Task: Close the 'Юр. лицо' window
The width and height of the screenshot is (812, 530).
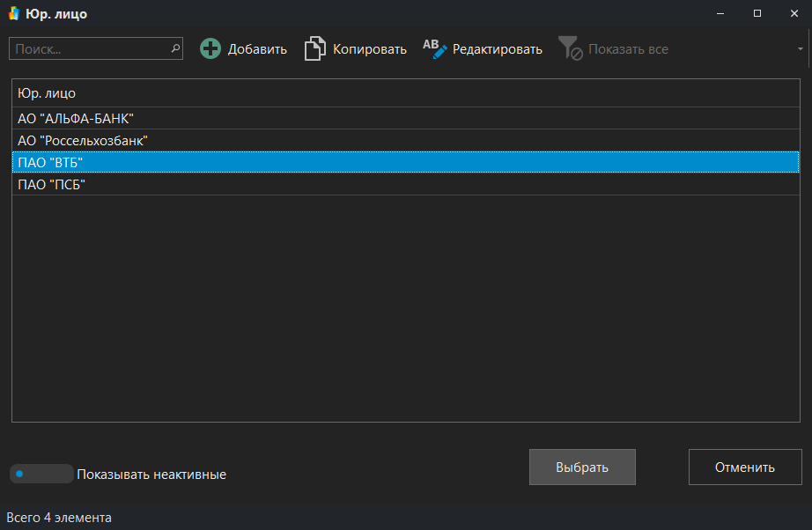Action: click(x=794, y=14)
